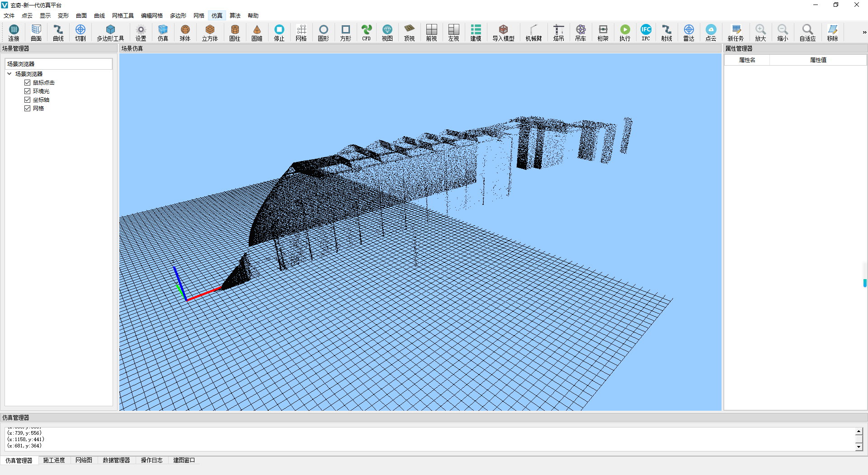868x475 pixels.
Task: Click the 仿真 simulation cube toolbar icon
Action: click(163, 33)
